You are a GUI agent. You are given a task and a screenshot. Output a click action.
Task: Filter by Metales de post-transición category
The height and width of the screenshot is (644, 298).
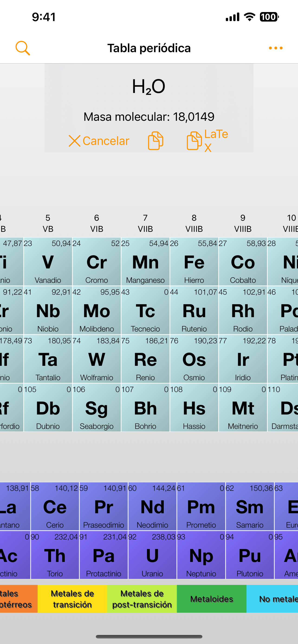pyautogui.click(x=142, y=599)
